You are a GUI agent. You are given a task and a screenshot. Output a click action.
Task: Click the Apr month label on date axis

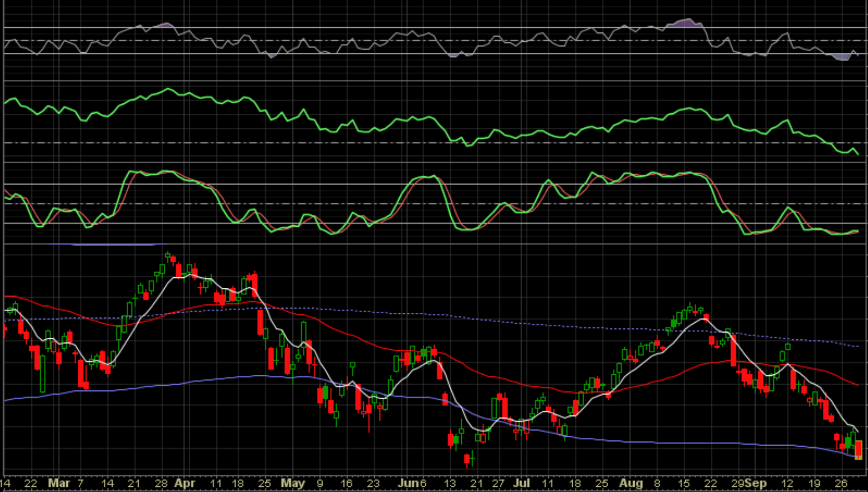point(185,483)
